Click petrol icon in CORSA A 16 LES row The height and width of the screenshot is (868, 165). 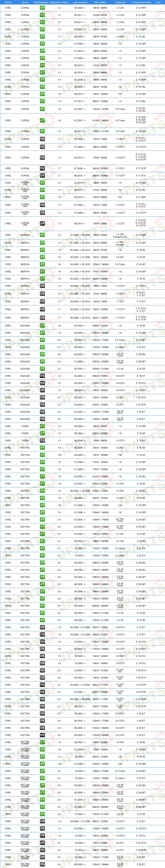pyautogui.click(x=42, y=131)
